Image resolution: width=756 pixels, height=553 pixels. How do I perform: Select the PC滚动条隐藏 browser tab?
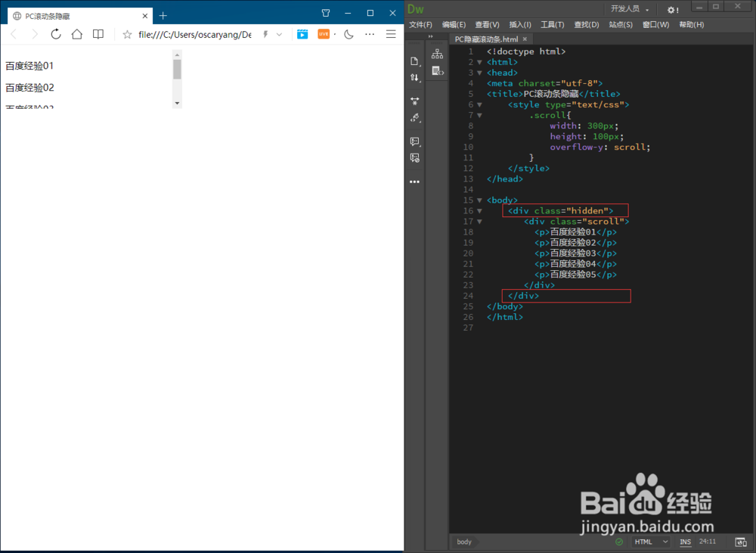point(80,16)
